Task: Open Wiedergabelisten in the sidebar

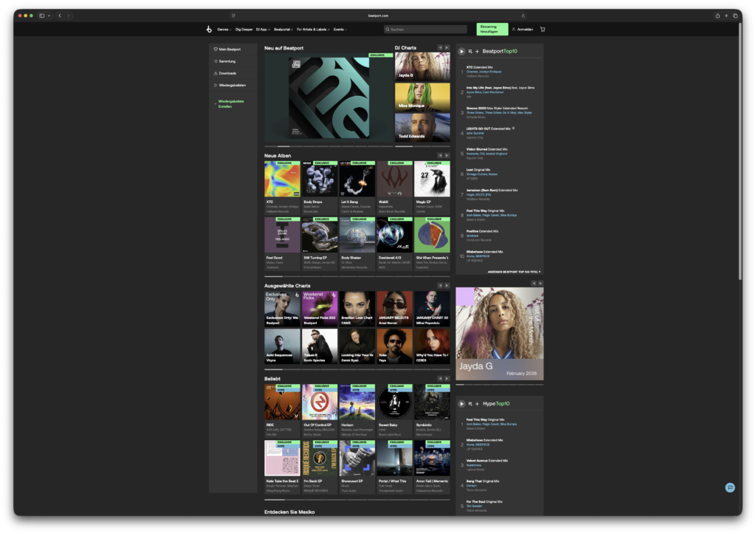Action: point(230,86)
